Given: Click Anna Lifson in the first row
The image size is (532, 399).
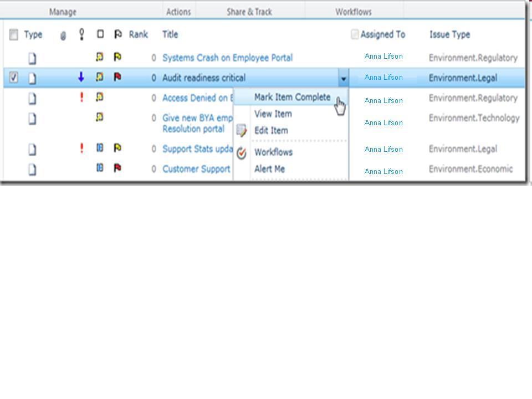Looking at the screenshot, I should 383,56.
